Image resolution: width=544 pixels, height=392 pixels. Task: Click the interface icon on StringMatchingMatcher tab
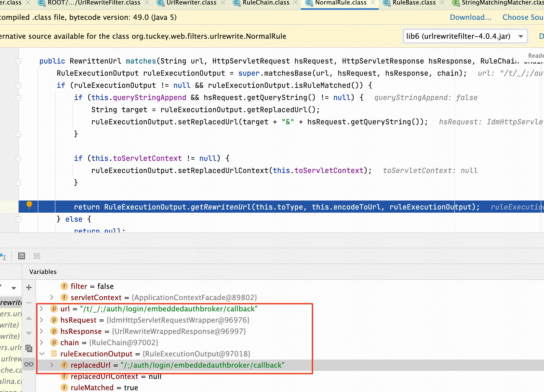[456, 3]
